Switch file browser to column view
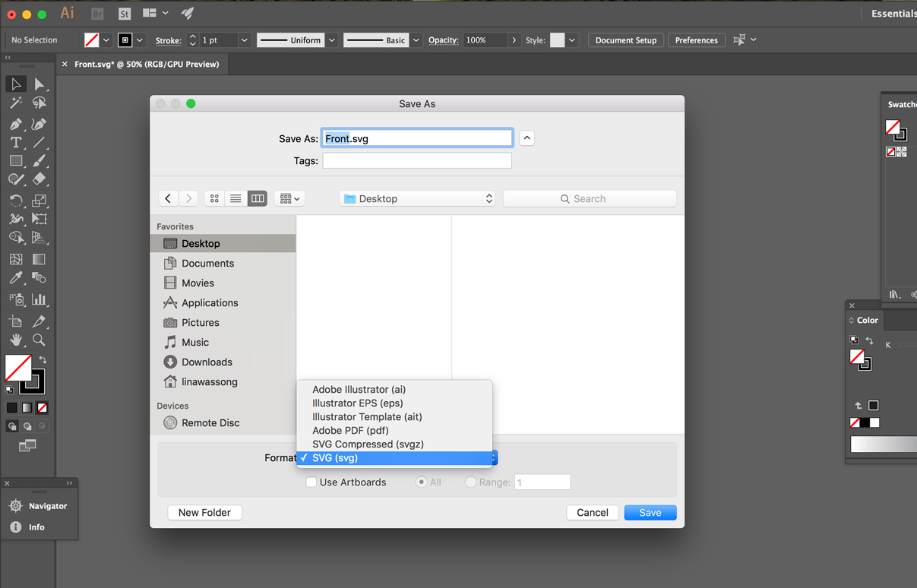 coord(258,198)
